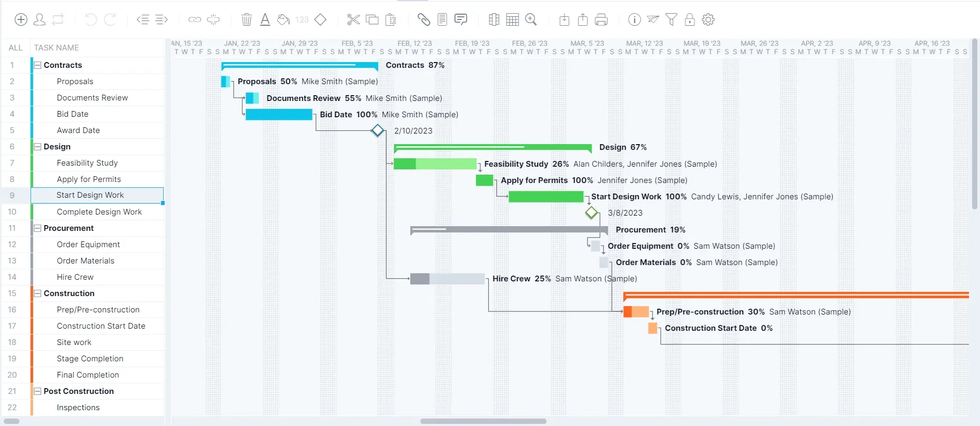Cut using the scissors icon
Image resolution: width=980 pixels, height=426 pixels.
pos(353,19)
